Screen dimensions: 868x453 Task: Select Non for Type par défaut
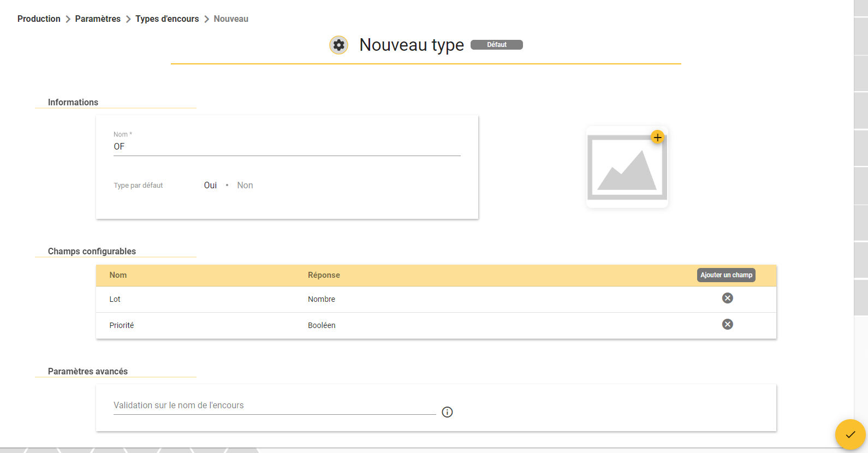point(245,186)
